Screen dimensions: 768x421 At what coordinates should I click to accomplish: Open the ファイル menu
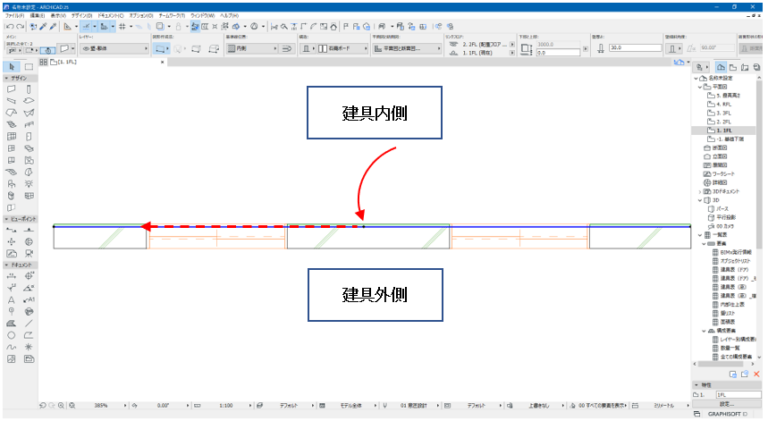(15, 16)
